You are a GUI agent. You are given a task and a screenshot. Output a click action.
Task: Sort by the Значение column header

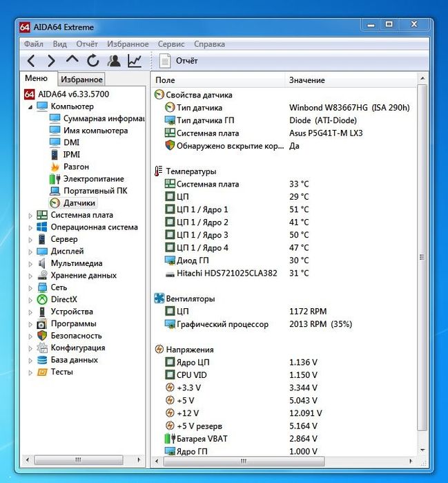click(351, 80)
